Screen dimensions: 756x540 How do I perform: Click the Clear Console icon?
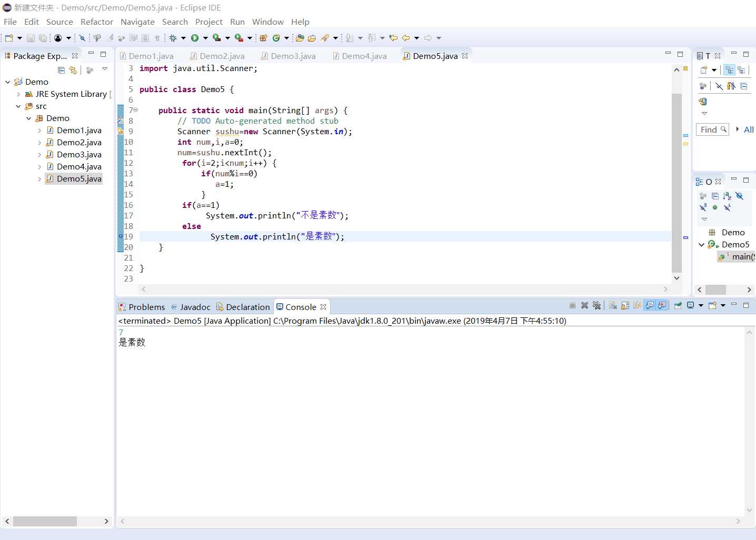(x=613, y=305)
